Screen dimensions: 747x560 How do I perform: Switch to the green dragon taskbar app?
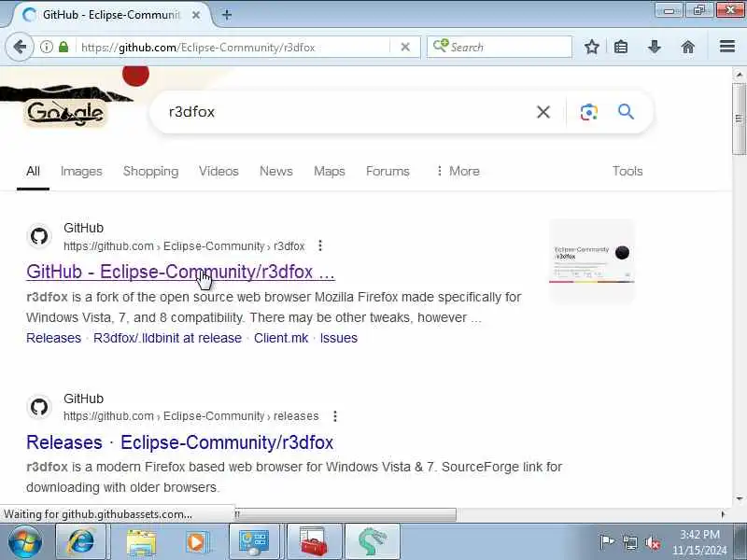pyautogui.click(x=372, y=542)
